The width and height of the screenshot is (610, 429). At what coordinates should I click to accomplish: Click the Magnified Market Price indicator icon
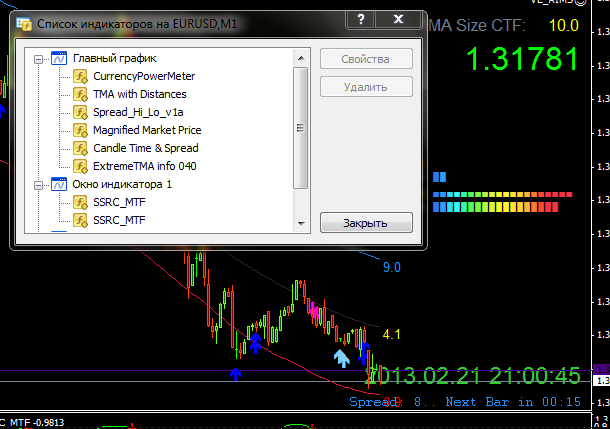(x=81, y=130)
